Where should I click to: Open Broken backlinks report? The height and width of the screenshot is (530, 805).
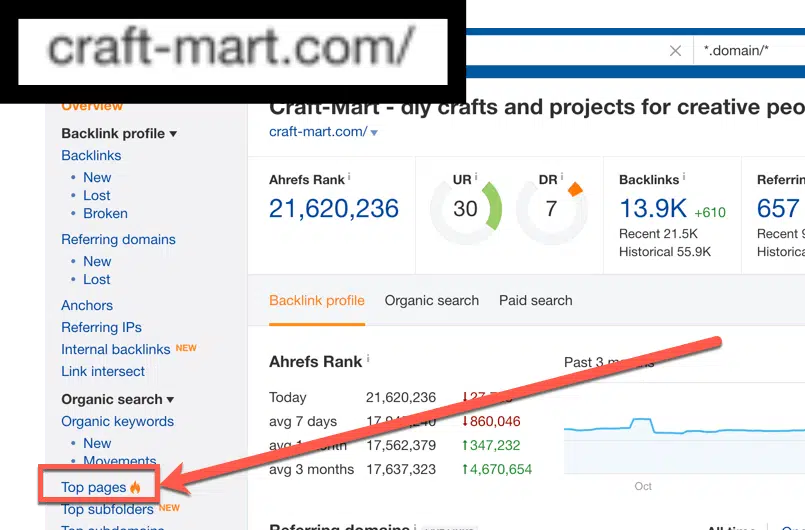(105, 214)
